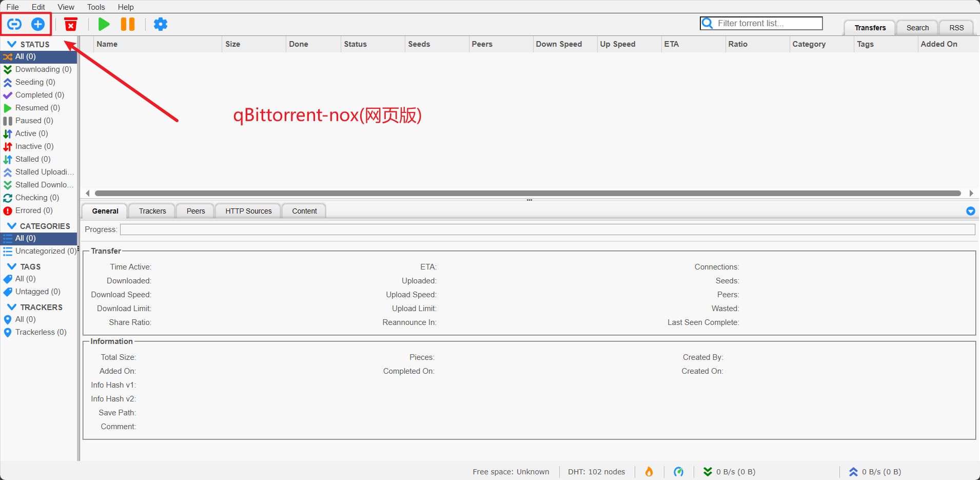980x480 pixels.
Task: Switch to the Search tab
Action: [917, 28]
